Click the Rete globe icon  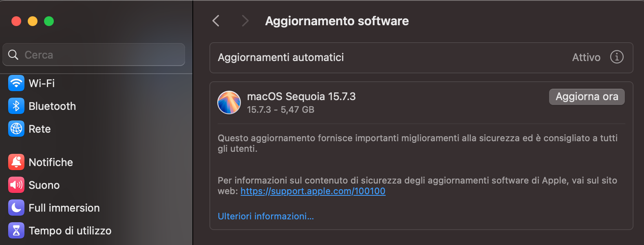pyautogui.click(x=15, y=129)
